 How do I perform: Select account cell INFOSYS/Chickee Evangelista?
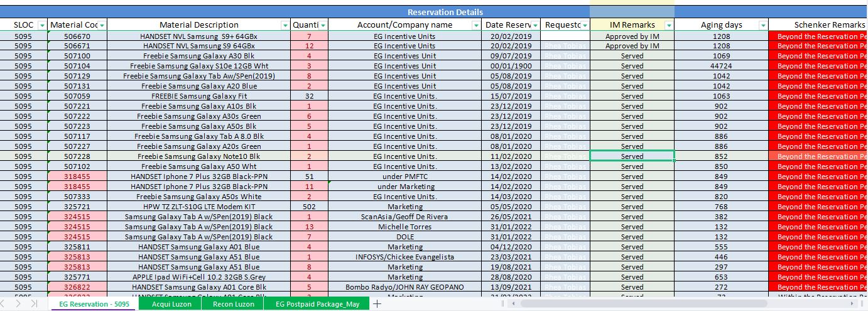point(405,257)
